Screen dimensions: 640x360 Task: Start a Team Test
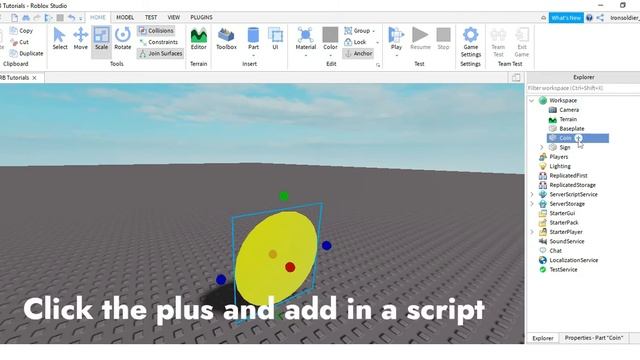498,42
